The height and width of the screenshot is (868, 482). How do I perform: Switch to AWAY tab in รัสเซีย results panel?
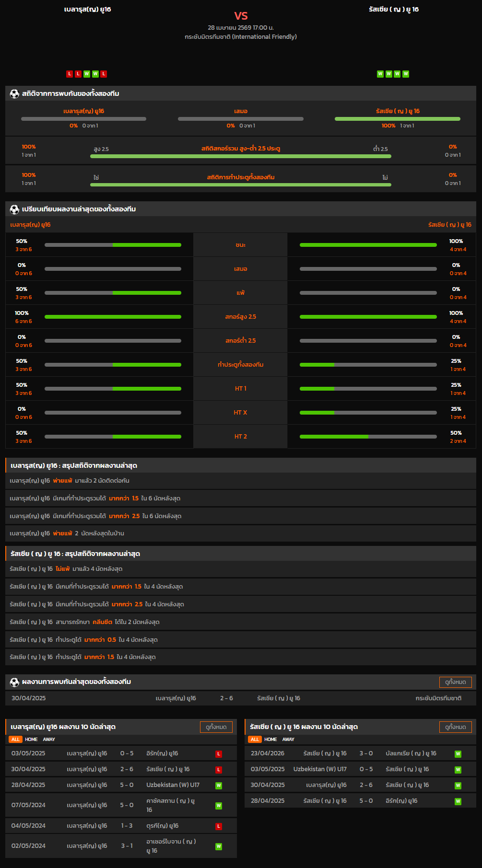point(288,740)
